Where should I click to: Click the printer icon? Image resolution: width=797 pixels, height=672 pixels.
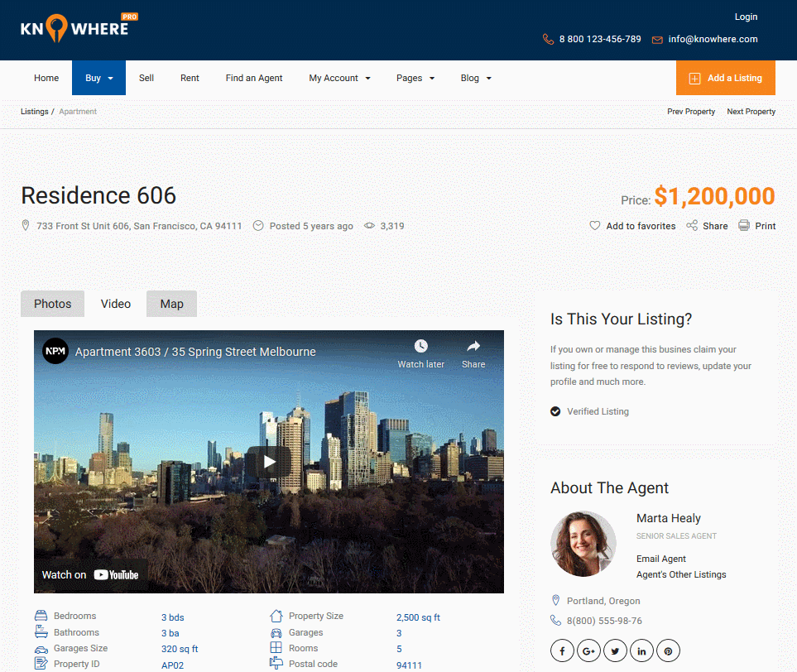tap(744, 225)
